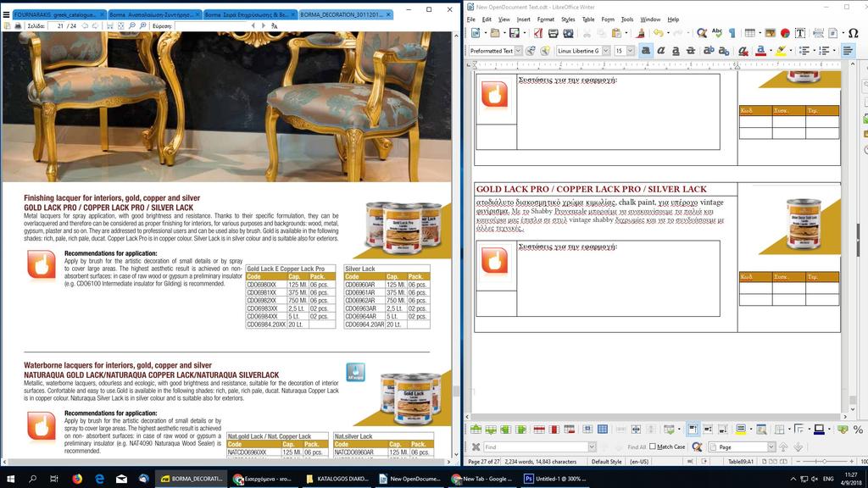Toggle bold formatting in Writer

pos(646,51)
